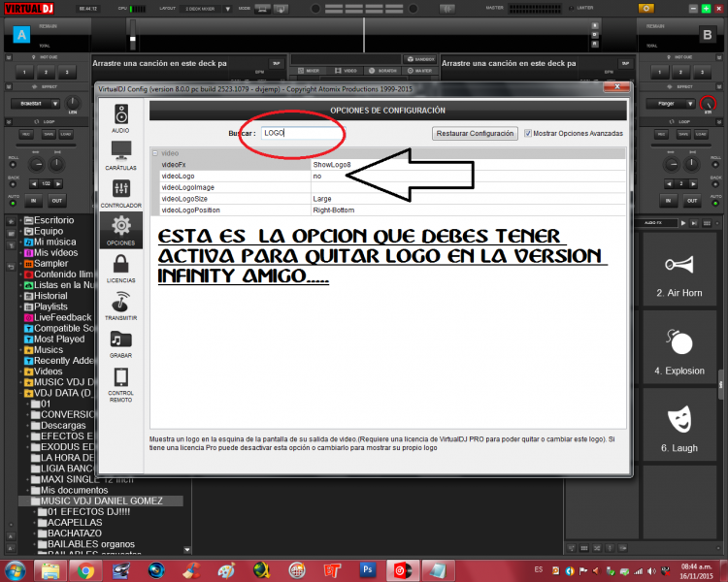
Task: Switch to the MASTER center tab
Action: 419,71
